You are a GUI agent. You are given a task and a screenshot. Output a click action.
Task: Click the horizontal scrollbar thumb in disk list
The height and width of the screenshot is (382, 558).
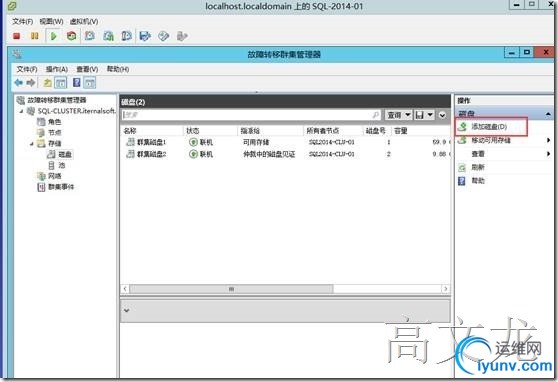pyautogui.click(x=231, y=289)
